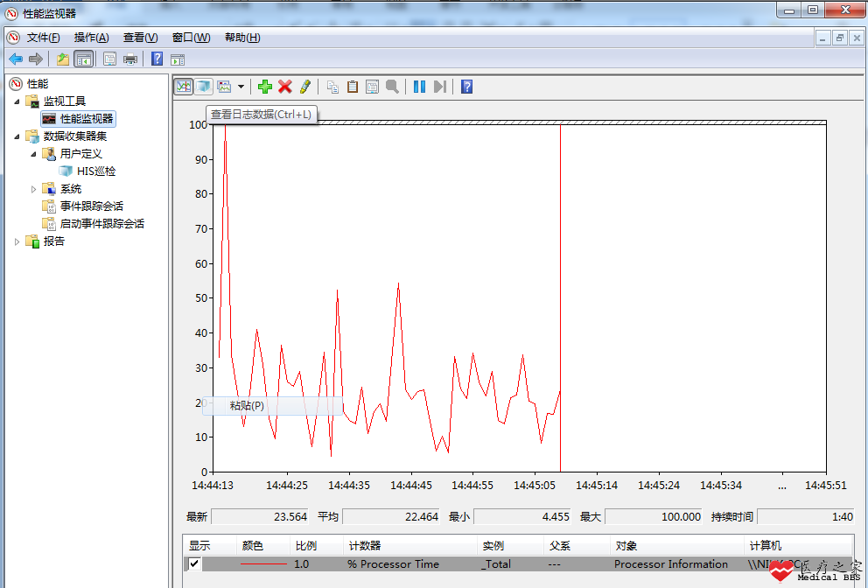Click the 持续时间 value field 1:40

tap(806, 516)
